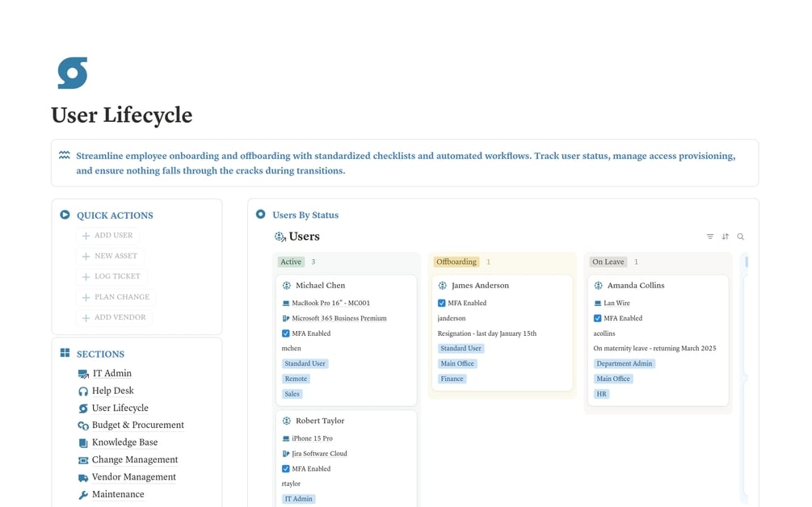Click the sort arrows icon beside Users
Viewport: 812px width, 507px height.
[x=725, y=237]
